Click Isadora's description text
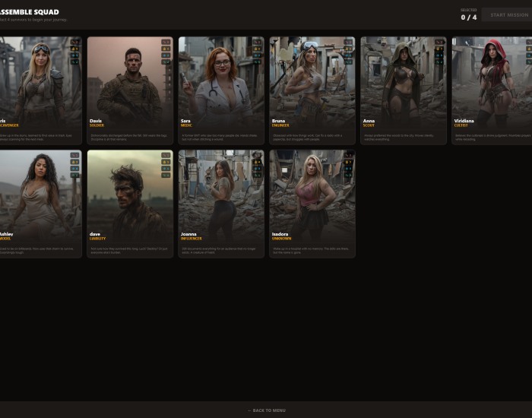 coord(311,250)
